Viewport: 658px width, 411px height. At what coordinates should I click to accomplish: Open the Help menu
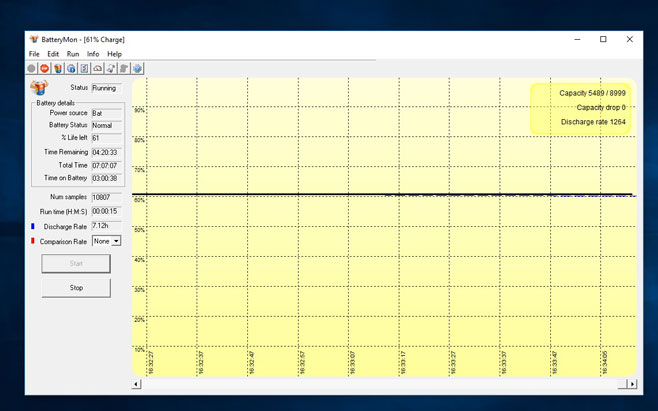coord(114,54)
